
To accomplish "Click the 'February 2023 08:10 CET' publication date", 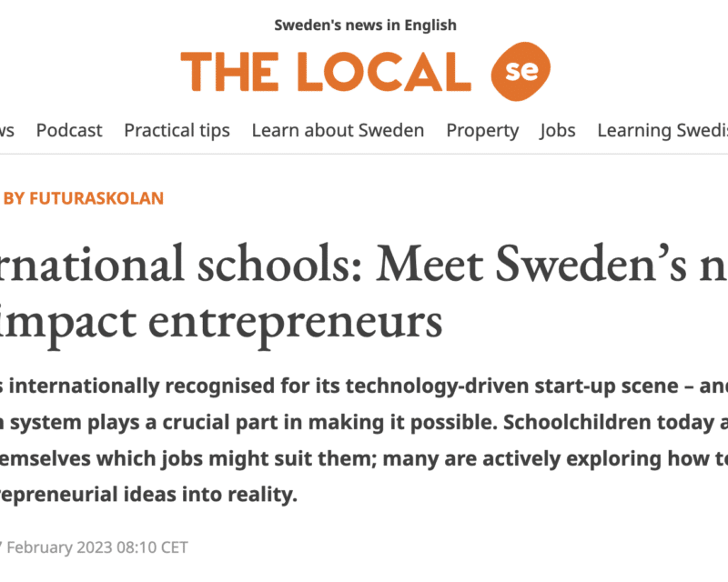I will (101, 547).
